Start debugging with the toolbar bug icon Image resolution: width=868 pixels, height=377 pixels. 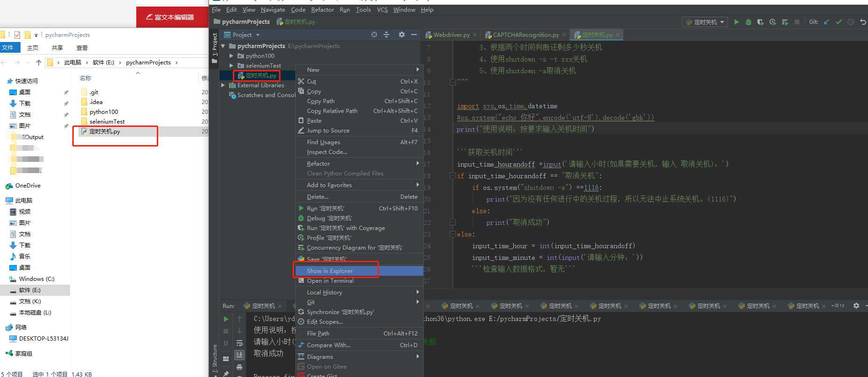749,22
